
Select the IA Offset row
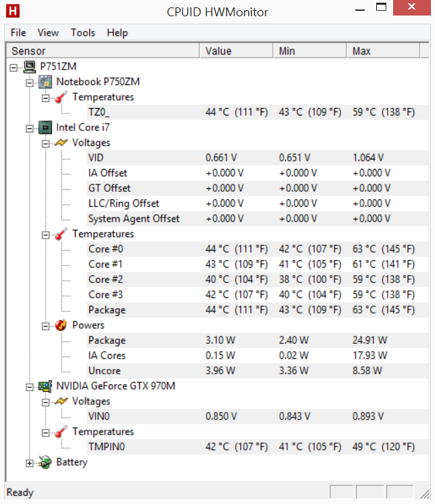[x=257, y=173]
